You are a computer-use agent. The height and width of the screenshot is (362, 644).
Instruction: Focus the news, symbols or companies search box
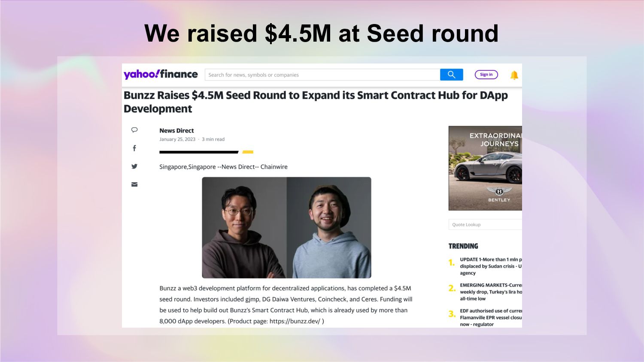[x=322, y=75]
